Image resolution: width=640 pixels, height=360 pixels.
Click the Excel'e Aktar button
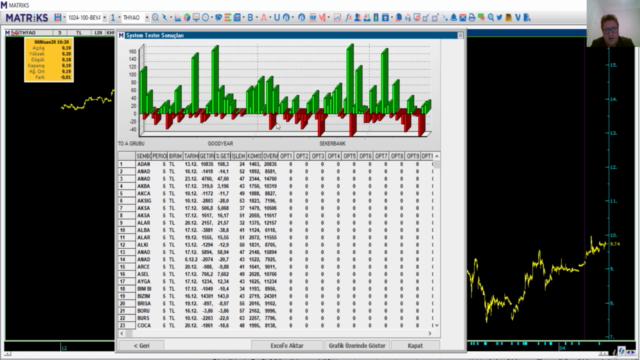pyautogui.click(x=287, y=346)
